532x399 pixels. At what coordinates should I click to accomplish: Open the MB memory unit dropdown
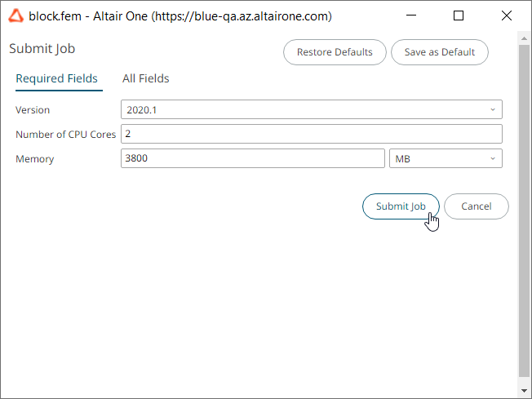446,158
